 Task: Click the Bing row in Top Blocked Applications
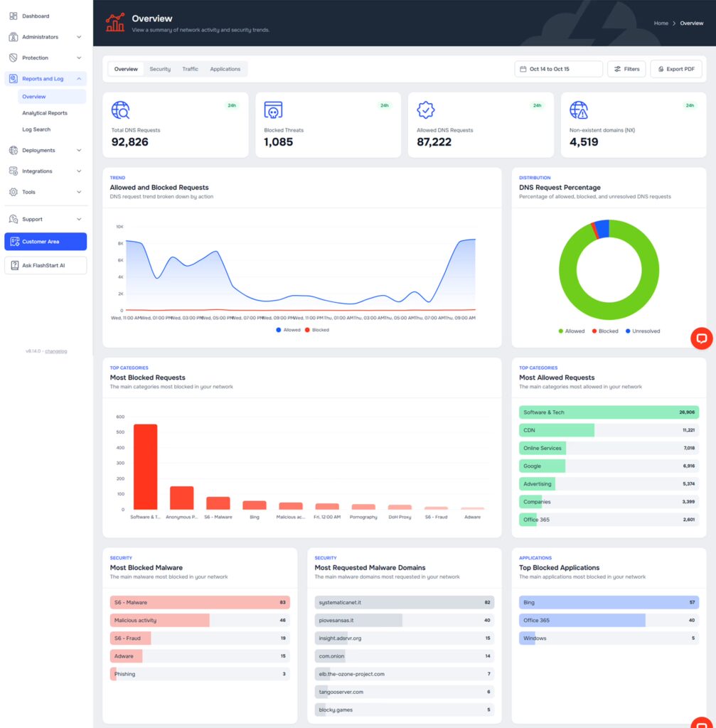point(609,602)
